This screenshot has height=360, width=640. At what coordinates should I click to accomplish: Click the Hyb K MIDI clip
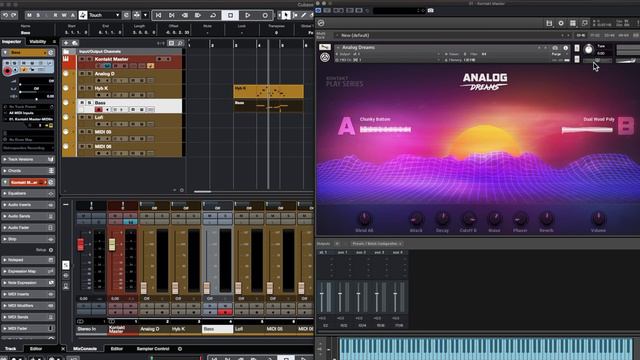269,91
